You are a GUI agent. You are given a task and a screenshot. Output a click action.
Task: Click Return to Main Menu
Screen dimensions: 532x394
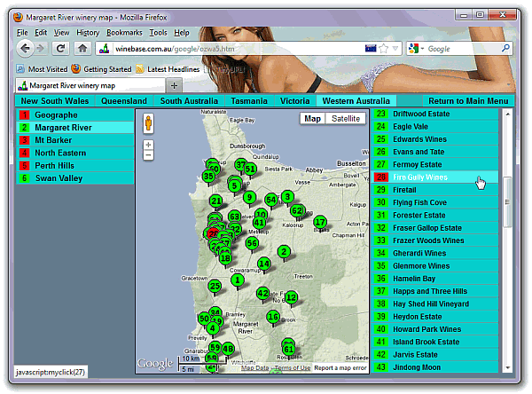tap(468, 101)
